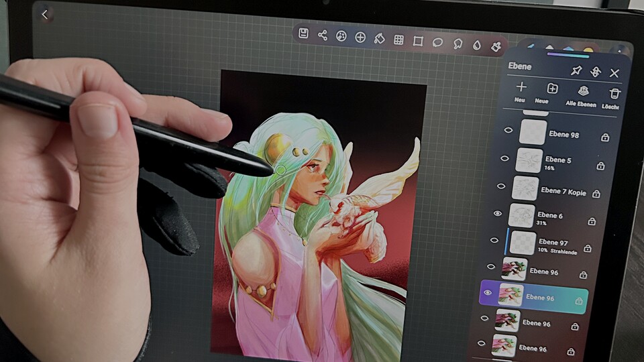The width and height of the screenshot is (644, 362).
Task: Click the green brush cursor circle on the canvas
Action: 280,170
